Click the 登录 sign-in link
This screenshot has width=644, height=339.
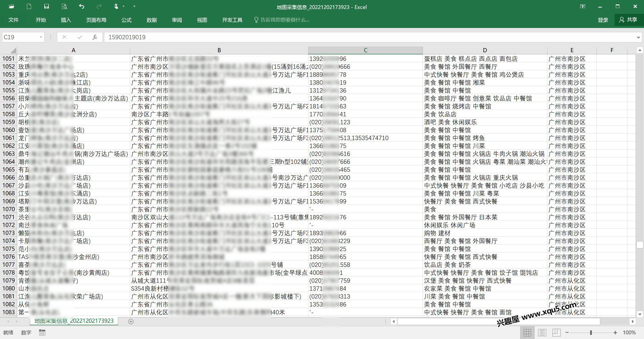603,20
